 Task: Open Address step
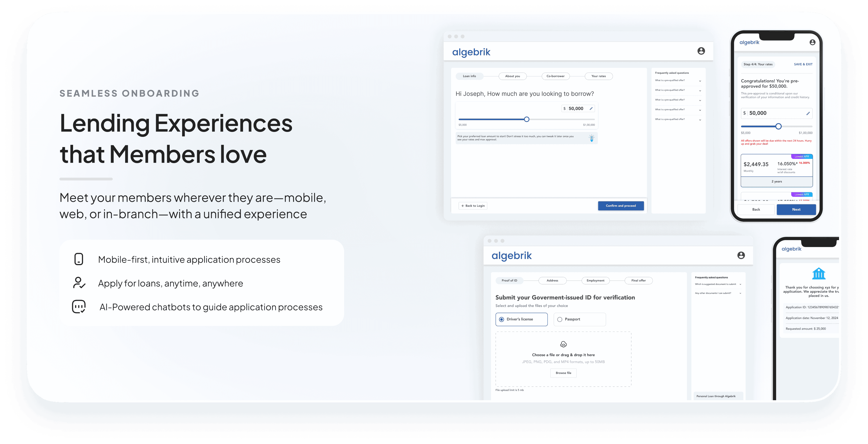(x=552, y=280)
